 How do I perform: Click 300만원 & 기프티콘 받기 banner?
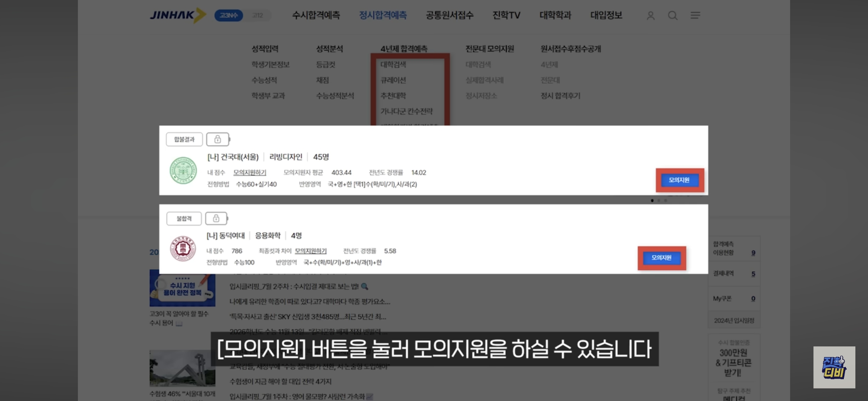tap(734, 358)
